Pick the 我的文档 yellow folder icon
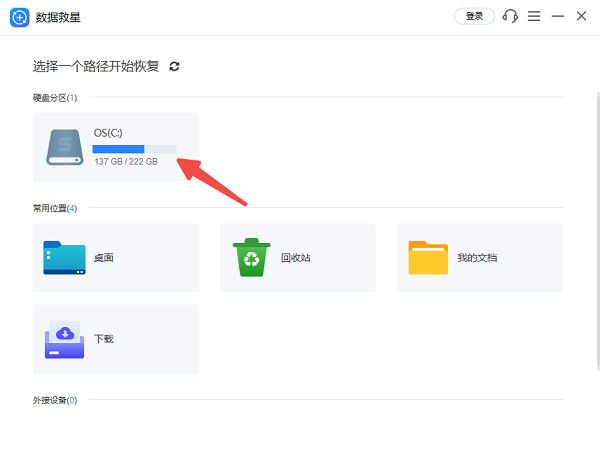The width and height of the screenshot is (600, 460). pos(428,257)
